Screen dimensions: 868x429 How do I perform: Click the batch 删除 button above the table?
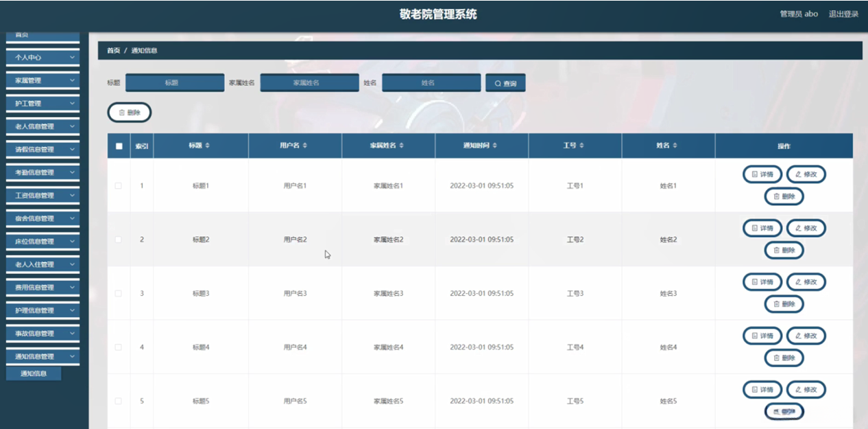coord(130,113)
